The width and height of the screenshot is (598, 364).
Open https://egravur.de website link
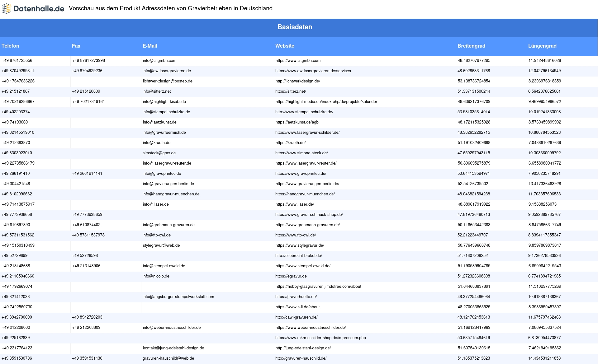[x=291, y=276]
